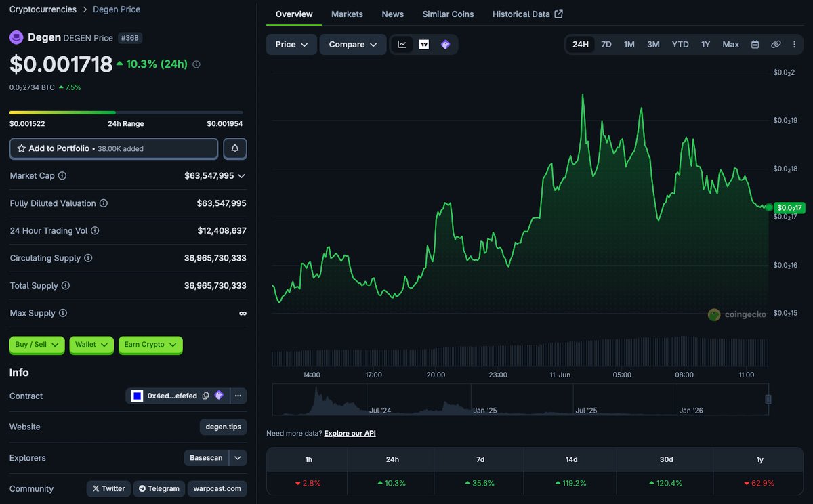
Task: Click the #368 rank badge
Action: [x=130, y=38]
